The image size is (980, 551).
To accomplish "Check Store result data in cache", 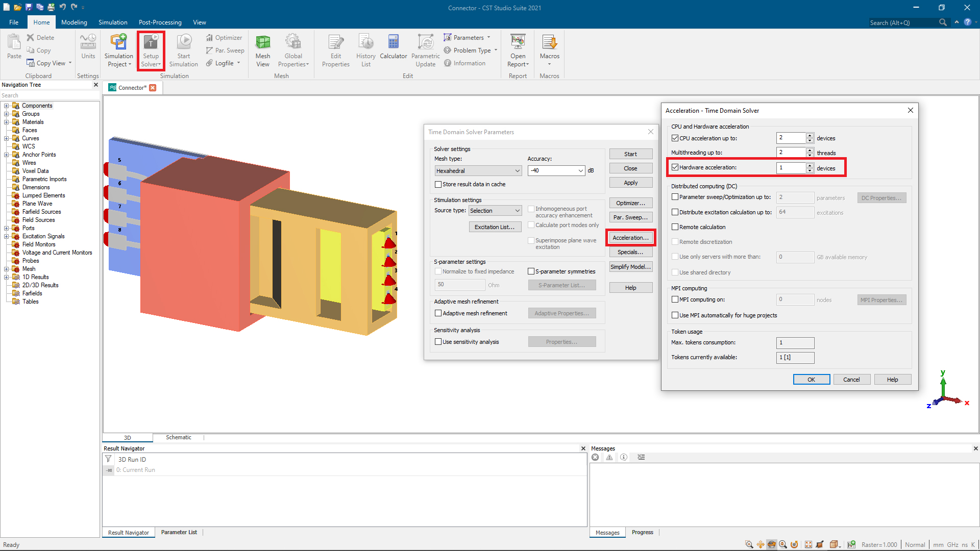I will (438, 184).
